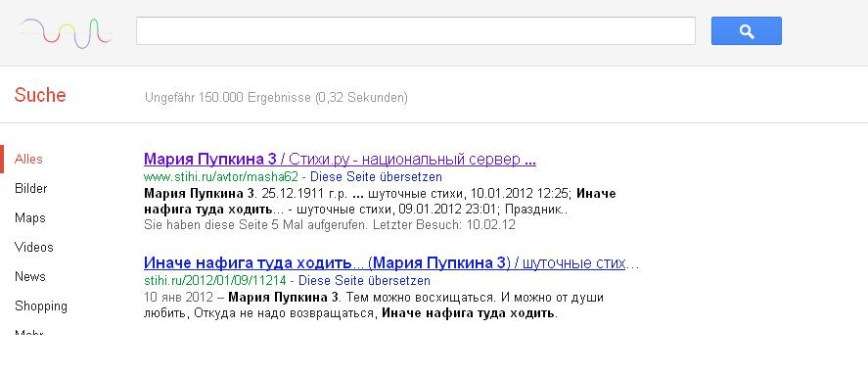Open result Иначе нафига туда ходить

click(x=391, y=262)
